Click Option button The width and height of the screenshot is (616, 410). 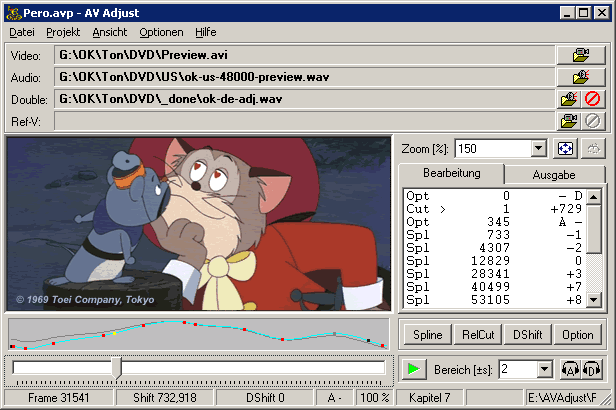coord(578,335)
